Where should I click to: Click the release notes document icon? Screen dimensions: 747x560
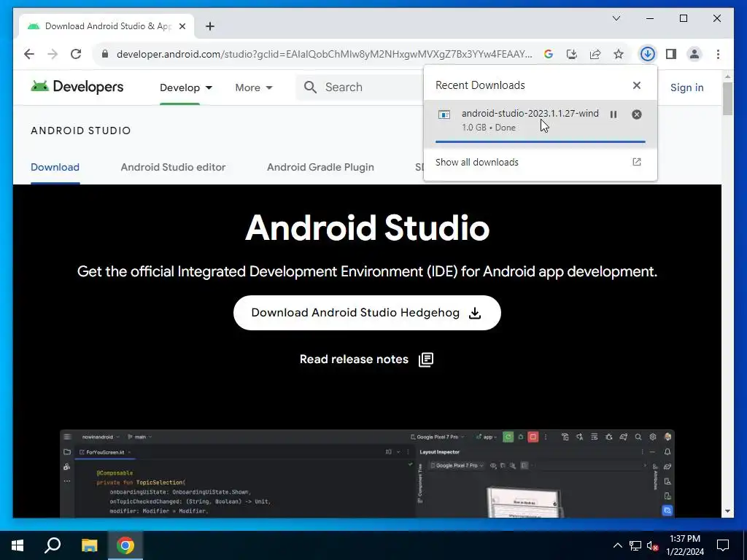(x=426, y=359)
